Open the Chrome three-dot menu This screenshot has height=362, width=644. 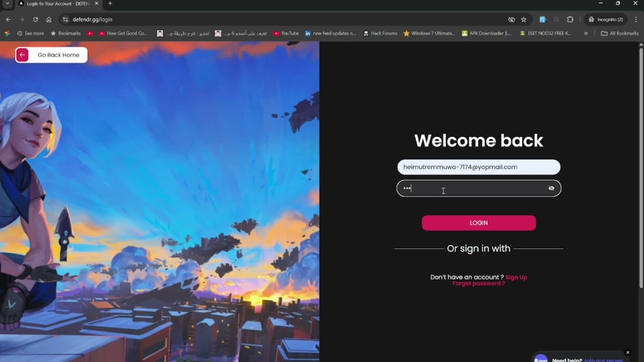[x=635, y=20]
